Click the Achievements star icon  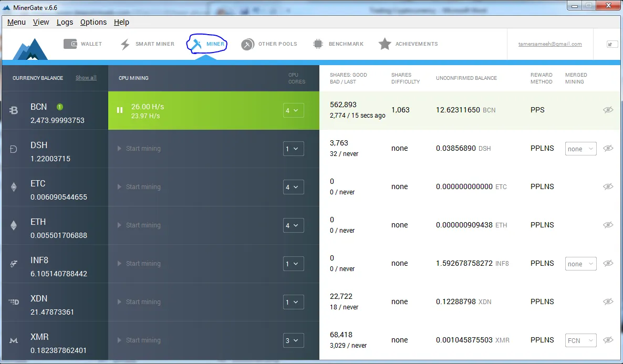coord(385,44)
